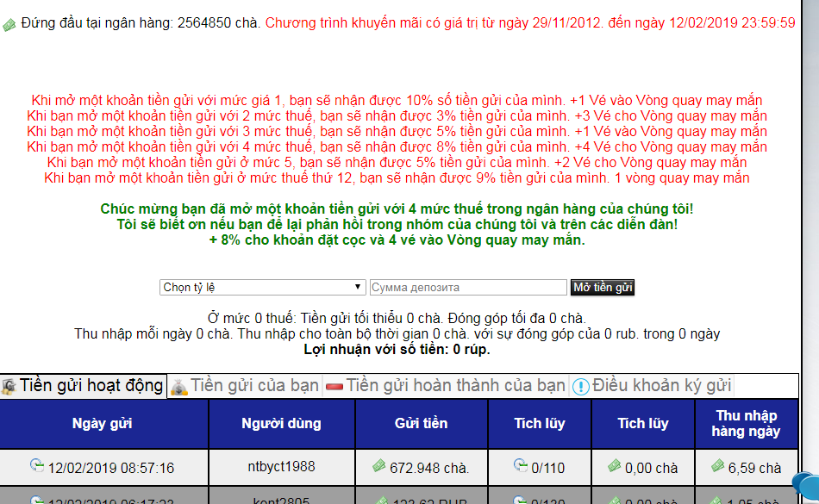The height and width of the screenshot is (504, 819).
Task: Click amount '672.948 chà.'
Action: click(x=429, y=468)
